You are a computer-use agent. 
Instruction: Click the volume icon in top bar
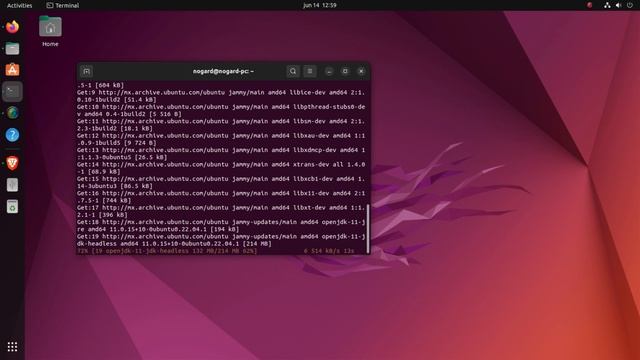click(x=619, y=5)
